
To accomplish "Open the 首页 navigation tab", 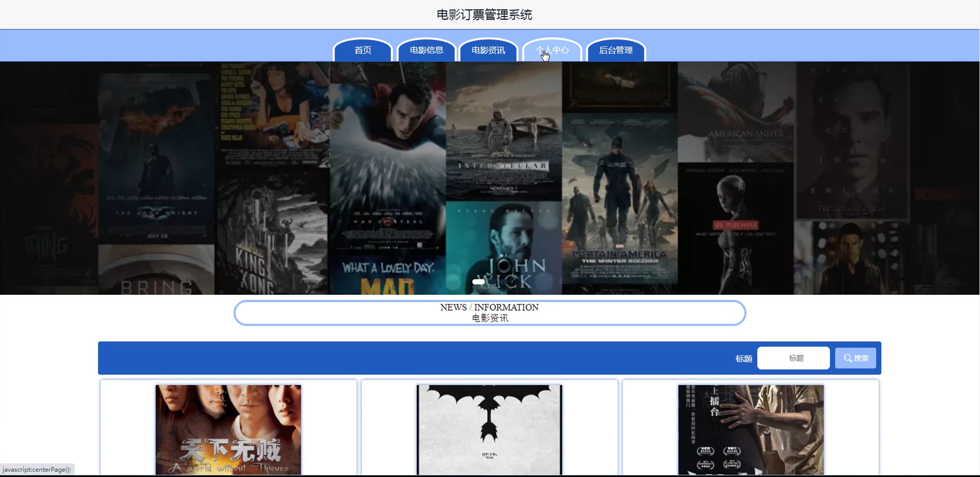I will click(362, 50).
